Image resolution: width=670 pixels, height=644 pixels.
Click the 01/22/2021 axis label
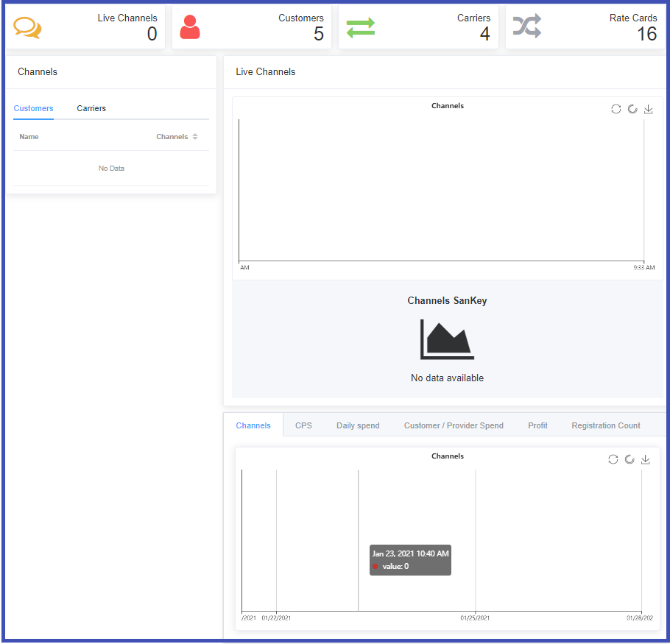point(276,618)
